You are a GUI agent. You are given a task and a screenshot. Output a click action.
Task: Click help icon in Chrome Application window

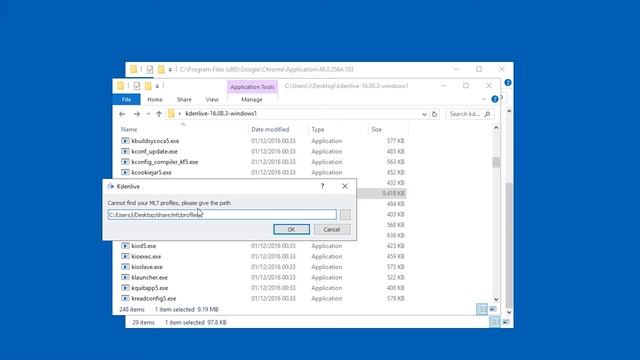pos(508,82)
